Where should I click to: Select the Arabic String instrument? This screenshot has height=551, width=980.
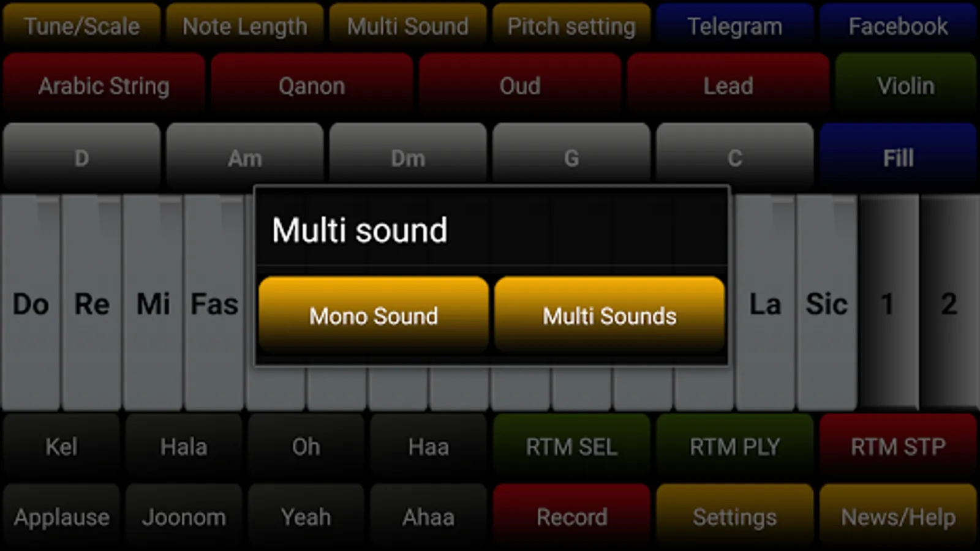tap(104, 86)
